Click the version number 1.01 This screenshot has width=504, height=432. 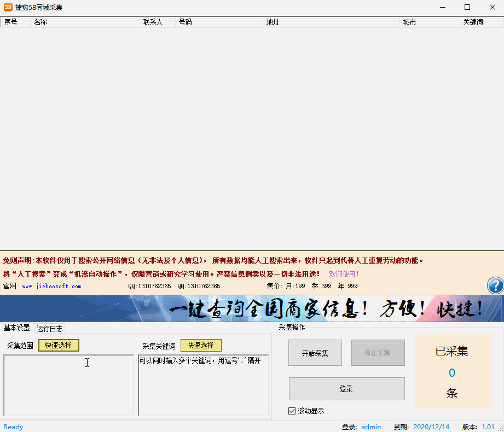point(488,427)
